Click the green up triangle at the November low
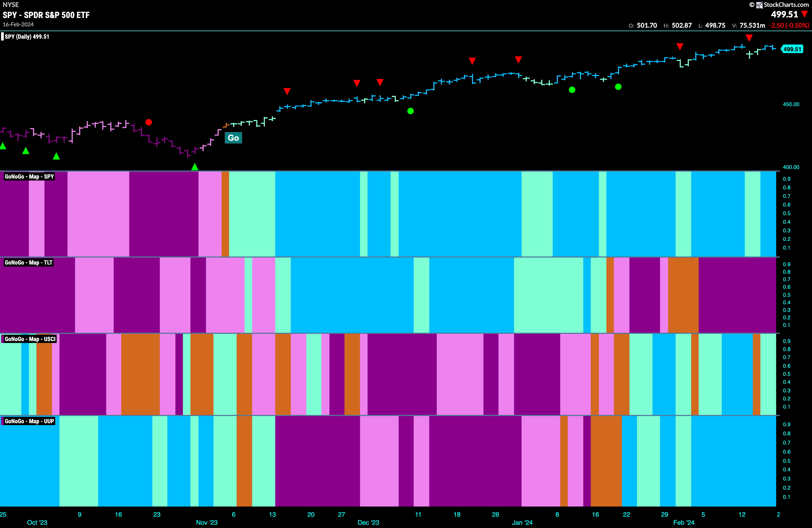812x528 pixels. click(195, 167)
